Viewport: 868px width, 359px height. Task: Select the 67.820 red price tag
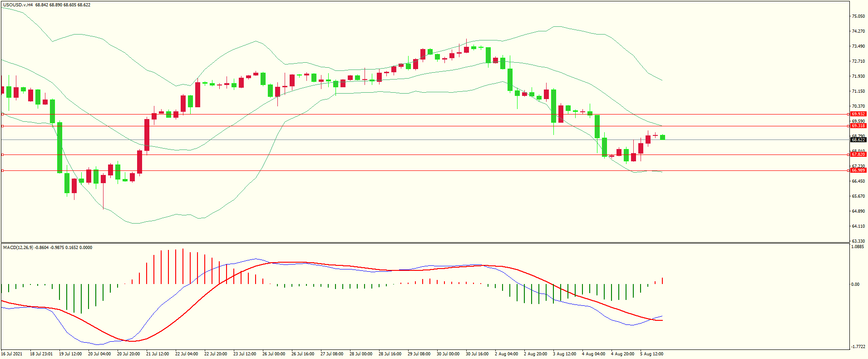tap(858, 155)
